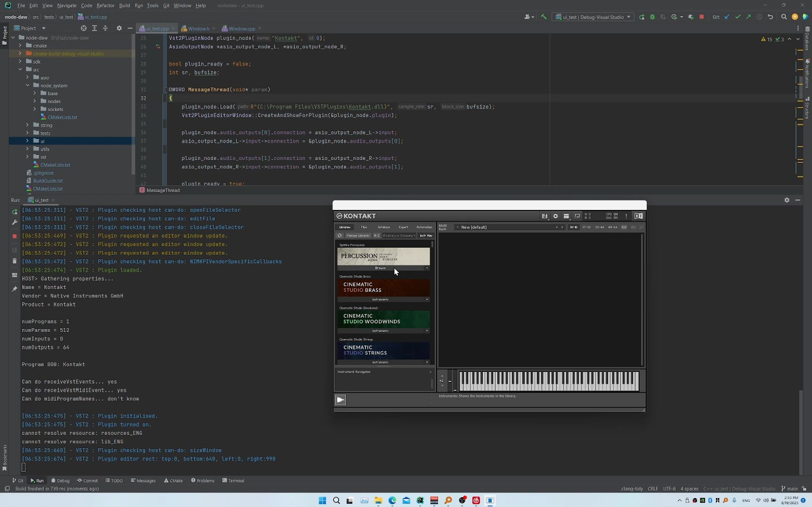This screenshot has height=507, width=812.
Task: Click Manage Libraries button in Kontakt
Action: tap(358, 235)
